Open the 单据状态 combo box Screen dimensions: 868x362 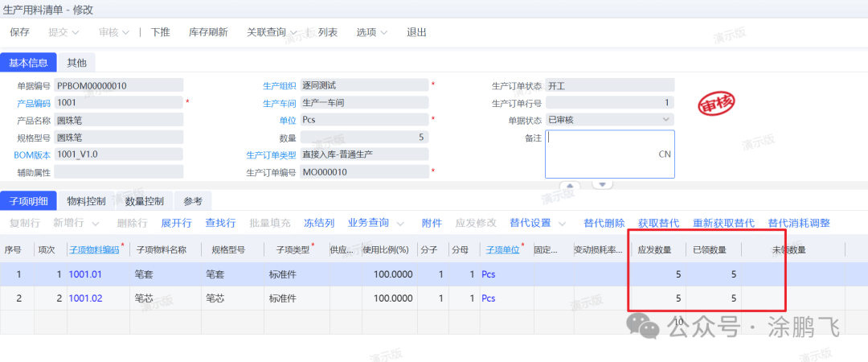pos(665,120)
